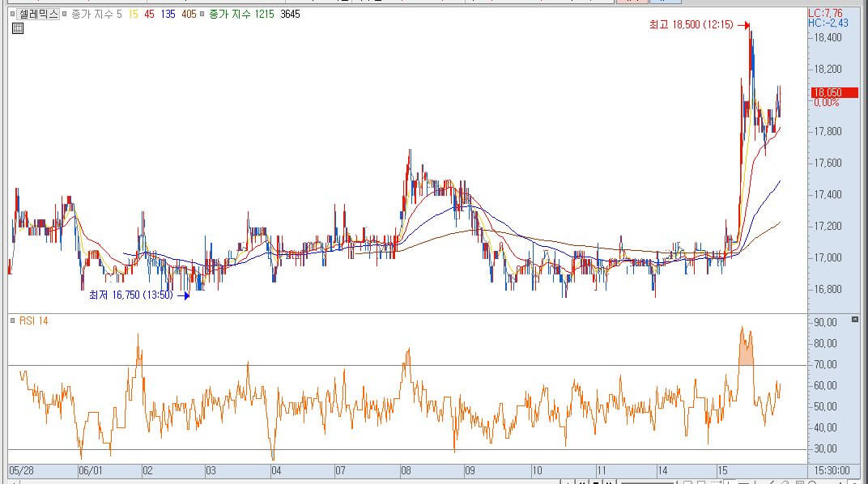Click the 05/28 date on time axis
Image resolution: width=868 pixels, height=484 pixels.
(22, 471)
